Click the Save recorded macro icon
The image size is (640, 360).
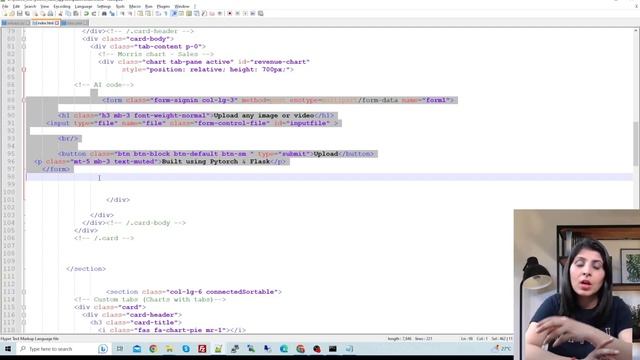[x=261, y=13]
